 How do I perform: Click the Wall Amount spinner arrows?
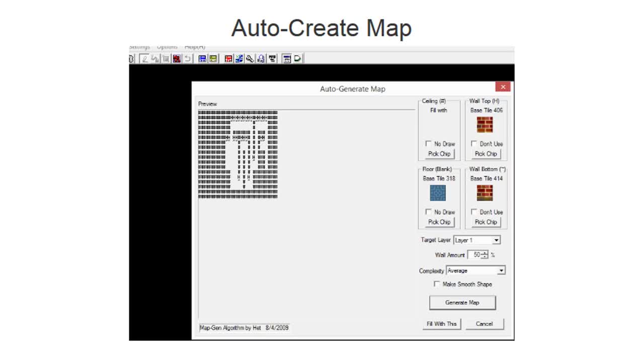[x=485, y=255]
